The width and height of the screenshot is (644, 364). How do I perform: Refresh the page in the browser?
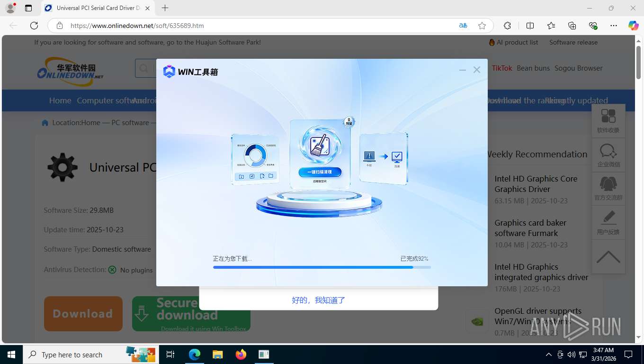click(x=34, y=26)
